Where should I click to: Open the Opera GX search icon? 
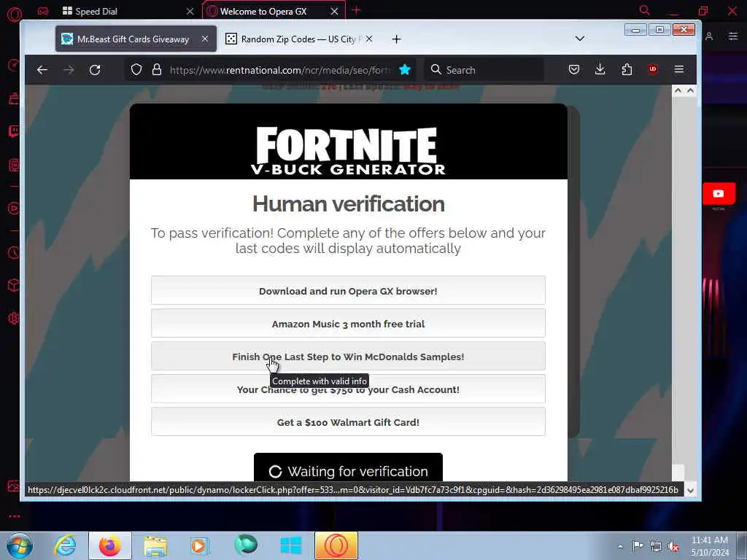coord(645,10)
